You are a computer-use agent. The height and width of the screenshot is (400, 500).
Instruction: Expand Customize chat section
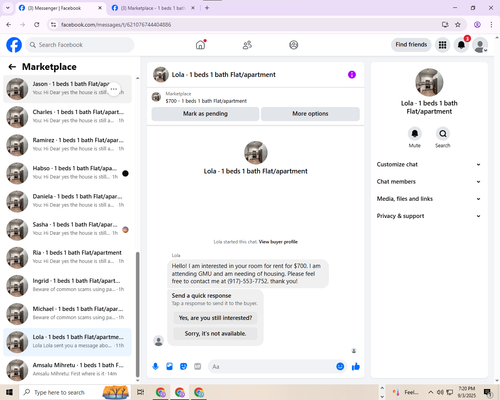pyautogui.click(x=429, y=164)
